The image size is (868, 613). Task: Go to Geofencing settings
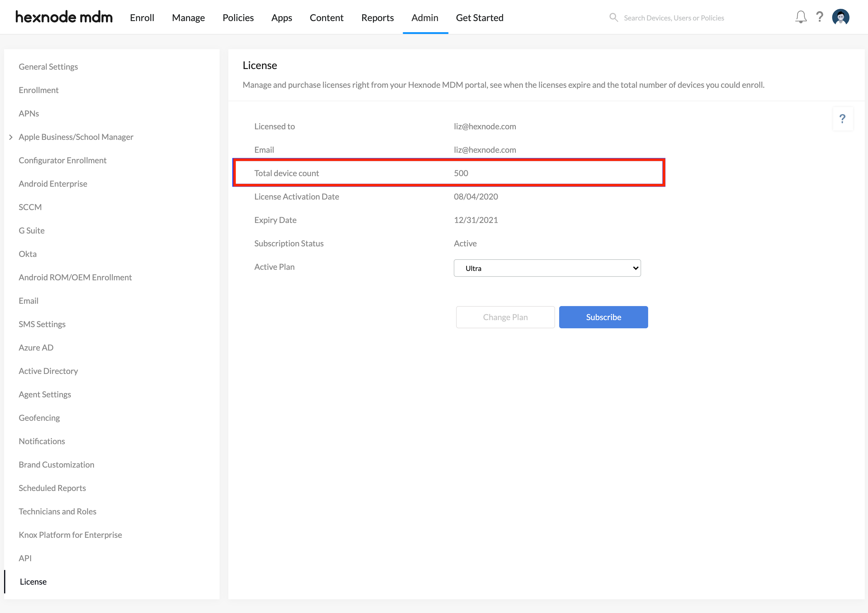39,418
